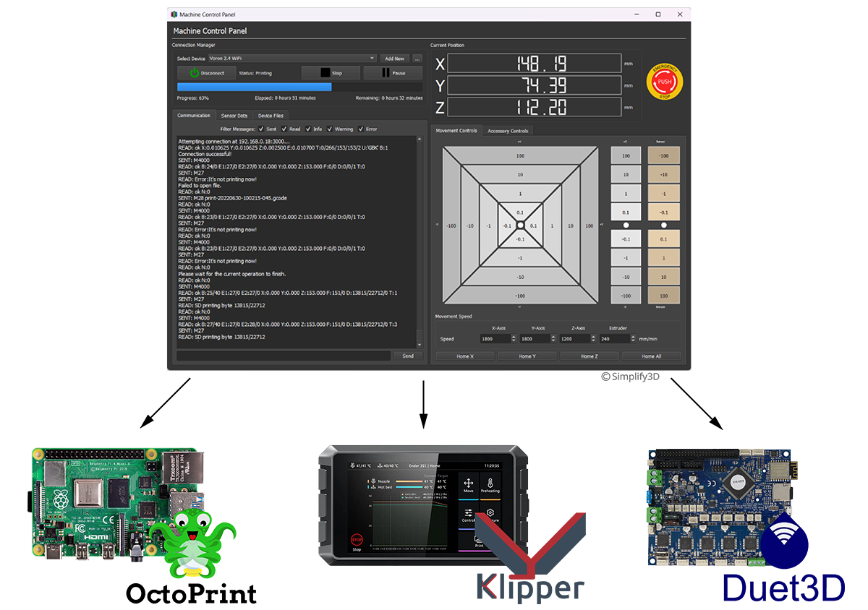The width and height of the screenshot is (868, 610).
Task: Jog -X by 100 mm
Action: pos(451,225)
